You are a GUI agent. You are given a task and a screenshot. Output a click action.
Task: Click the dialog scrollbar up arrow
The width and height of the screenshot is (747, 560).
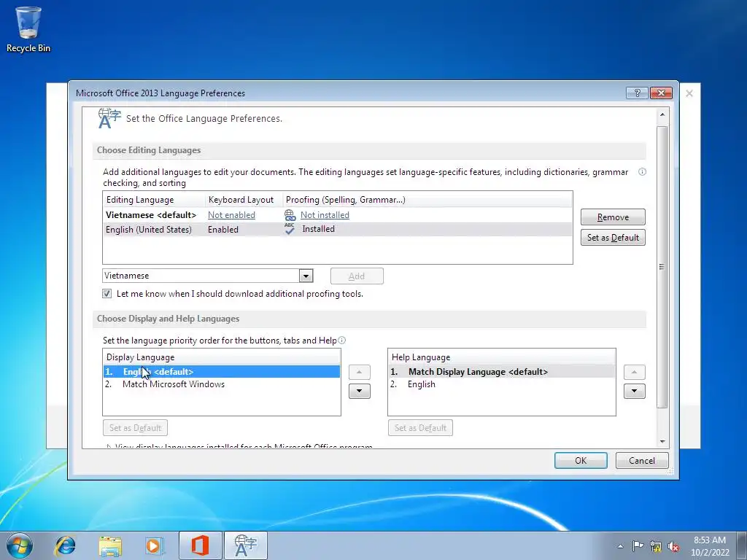[662, 114]
